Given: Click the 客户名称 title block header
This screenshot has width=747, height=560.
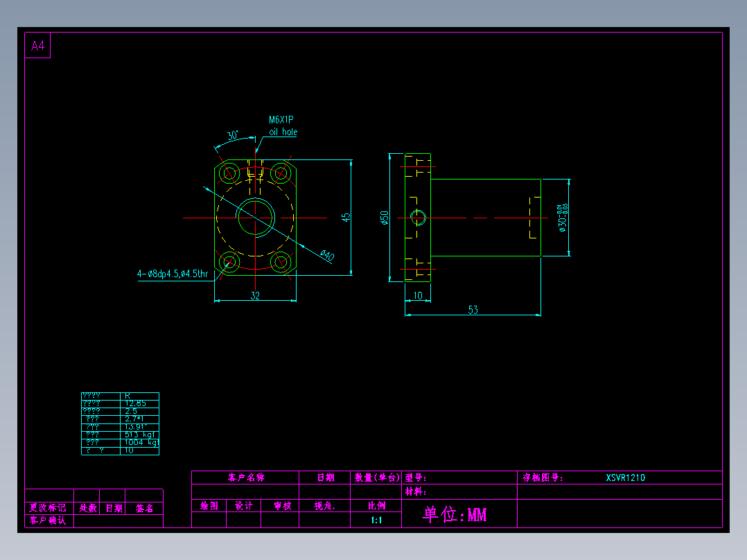Looking at the screenshot, I should (246, 478).
